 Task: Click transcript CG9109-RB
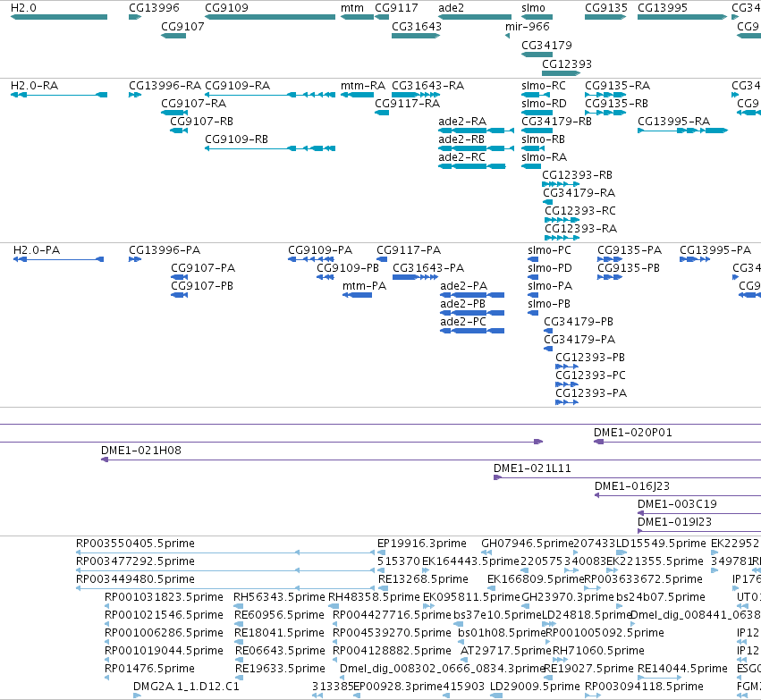(x=270, y=148)
